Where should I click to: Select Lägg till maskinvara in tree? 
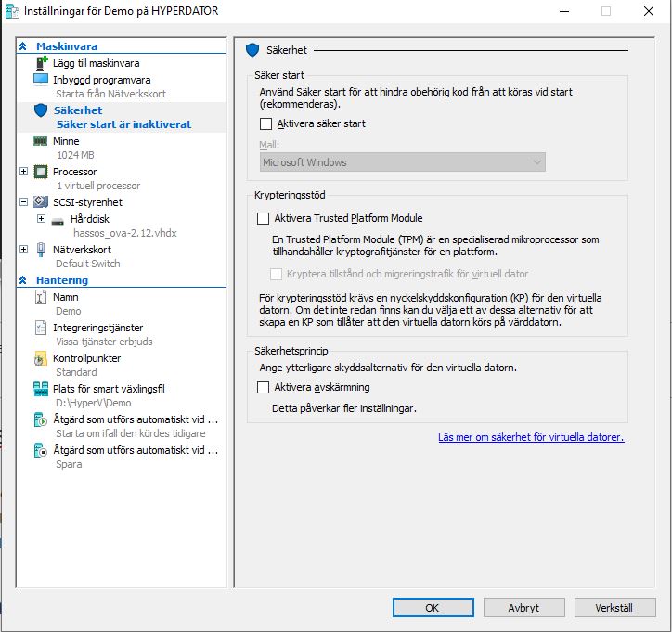(x=96, y=63)
